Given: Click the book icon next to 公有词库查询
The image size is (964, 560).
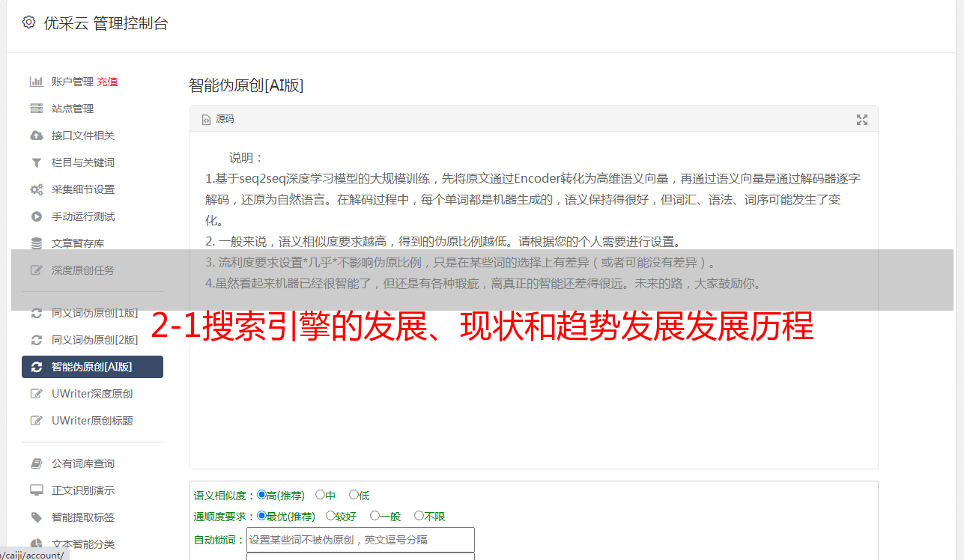Looking at the screenshot, I should [x=36, y=463].
